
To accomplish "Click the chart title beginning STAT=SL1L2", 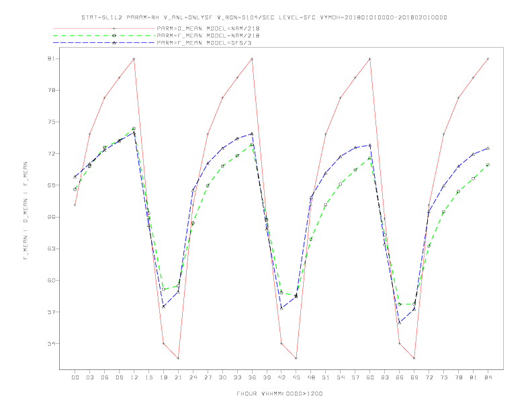I will click(x=264, y=17).
